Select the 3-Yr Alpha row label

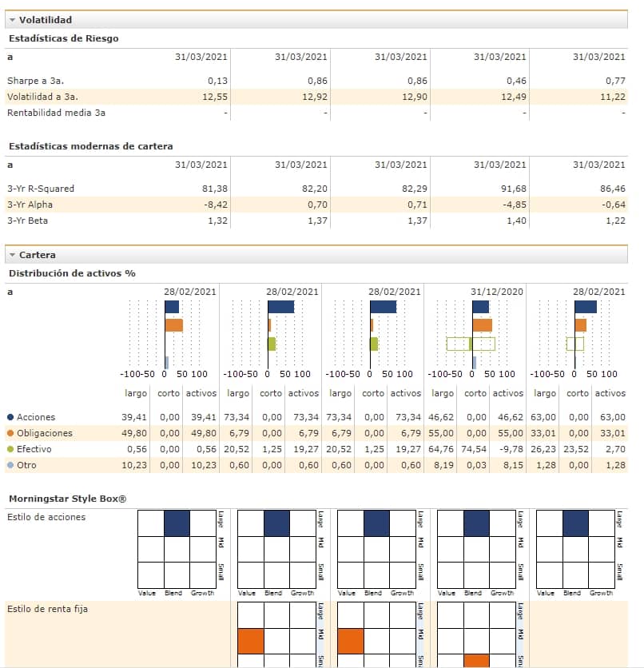[x=29, y=205]
